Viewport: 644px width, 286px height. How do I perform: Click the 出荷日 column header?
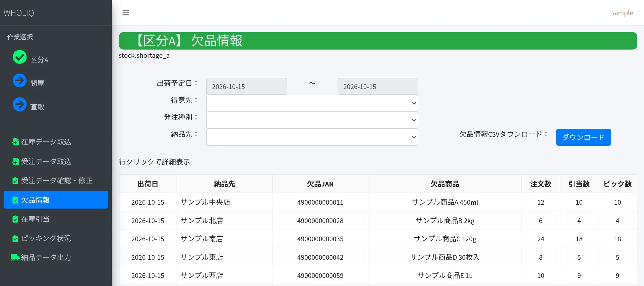click(x=148, y=184)
